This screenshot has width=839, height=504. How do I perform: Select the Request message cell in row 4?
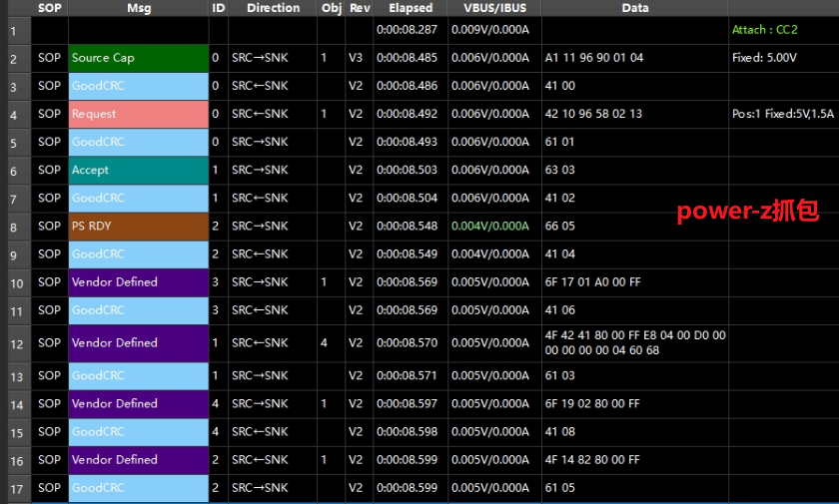click(138, 114)
